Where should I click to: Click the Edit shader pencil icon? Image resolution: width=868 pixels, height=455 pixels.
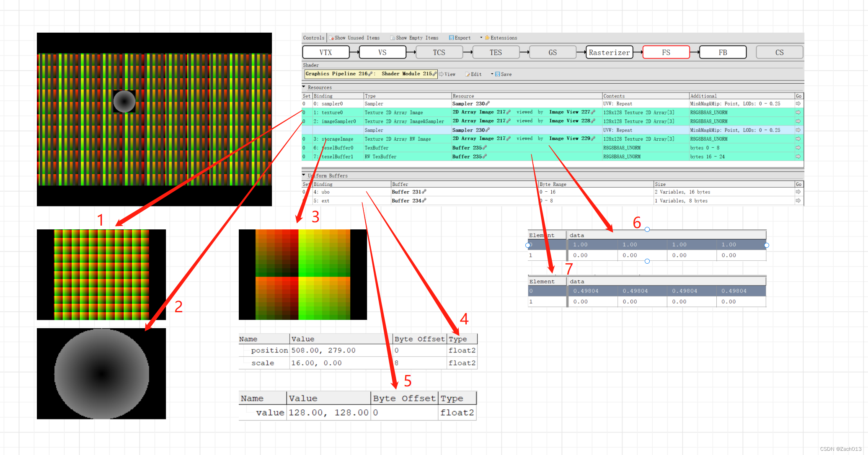[x=468, y=74]
